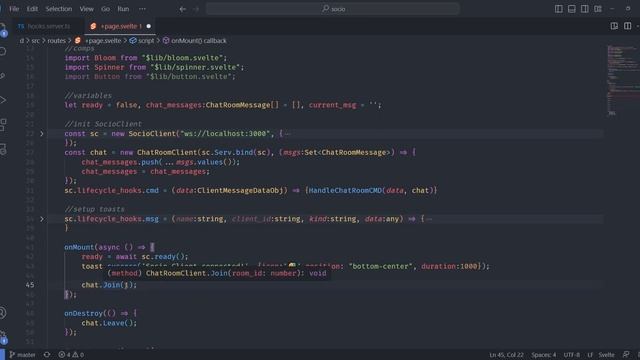Open the Go menu

105,9
